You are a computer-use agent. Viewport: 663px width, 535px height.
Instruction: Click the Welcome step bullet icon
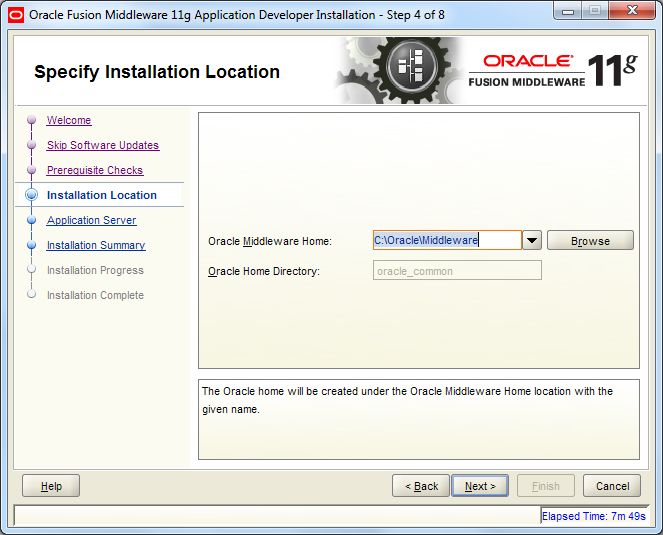point(31,120)
